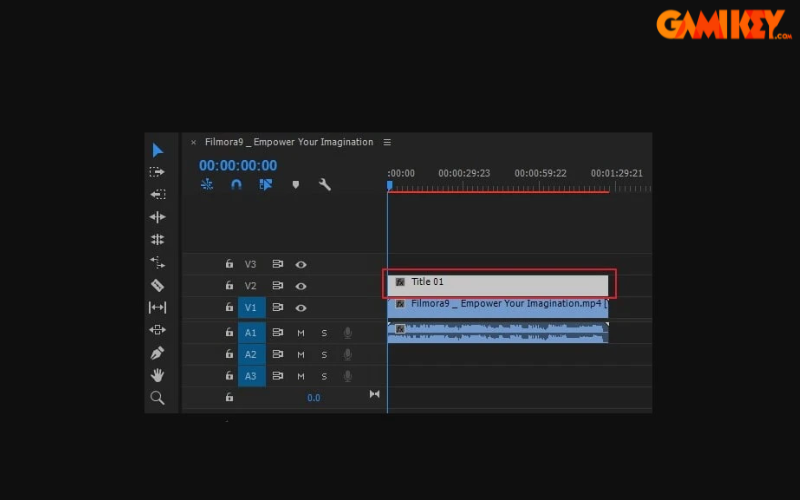This screenshot has height=500, width=800.
Task: Toggle lock on track V1
Action: point(229,307)
